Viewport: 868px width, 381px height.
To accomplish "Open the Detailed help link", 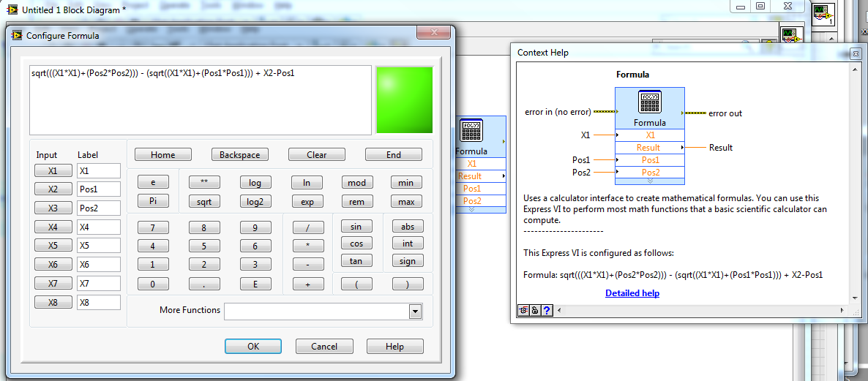I will (x=632, y=293).
